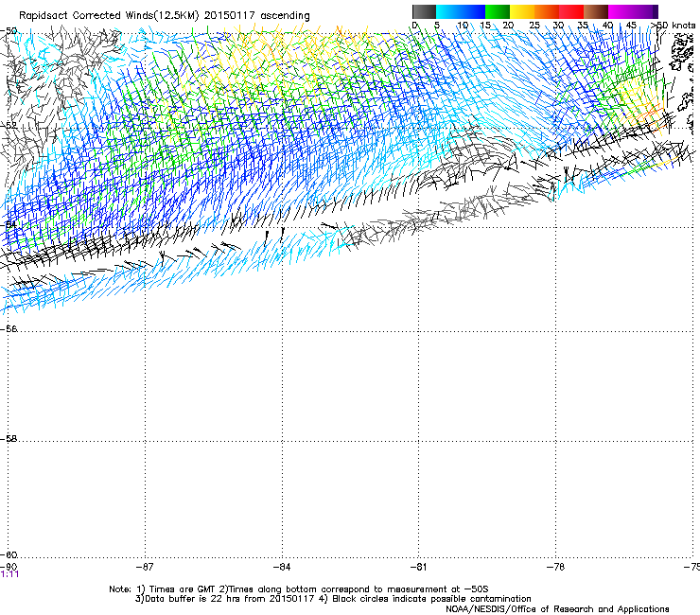Click the legend tick label '40'
This screenshot has width=700, height=615.
click(x=607, y=26)
